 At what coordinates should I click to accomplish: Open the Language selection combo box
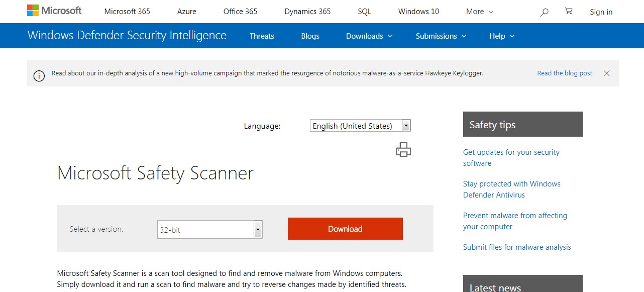point(360,126)
